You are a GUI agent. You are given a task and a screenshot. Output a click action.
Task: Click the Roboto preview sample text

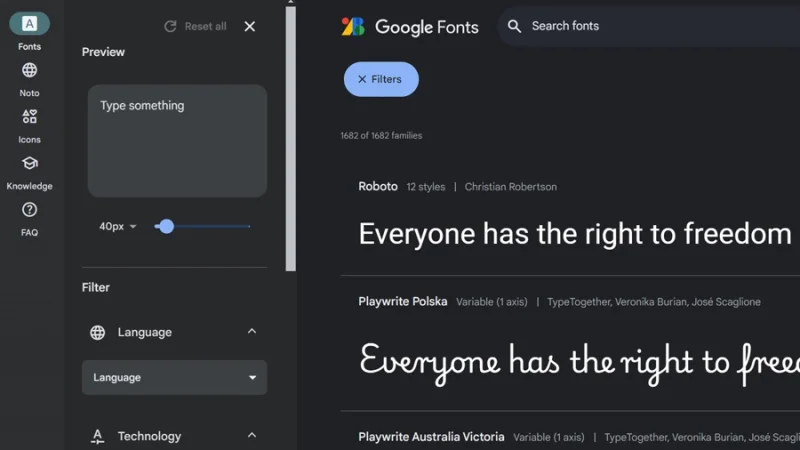pos(575,234)
